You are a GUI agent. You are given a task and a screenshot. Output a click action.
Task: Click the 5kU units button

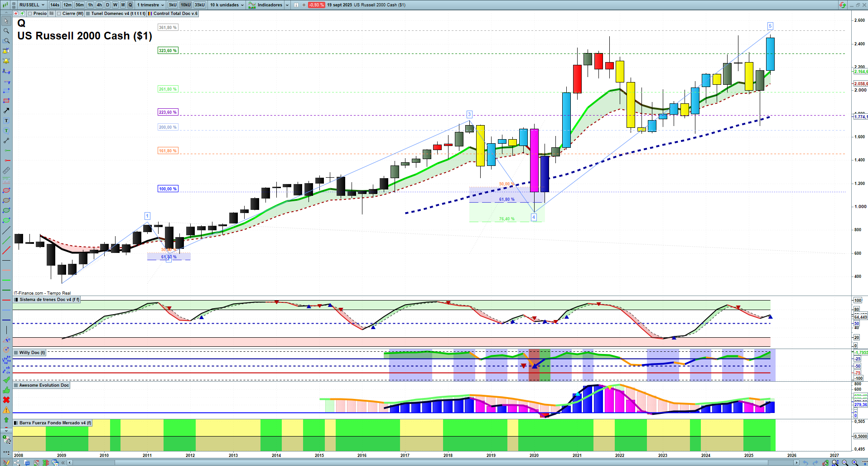pyautogui.click(x=173, y=5)
